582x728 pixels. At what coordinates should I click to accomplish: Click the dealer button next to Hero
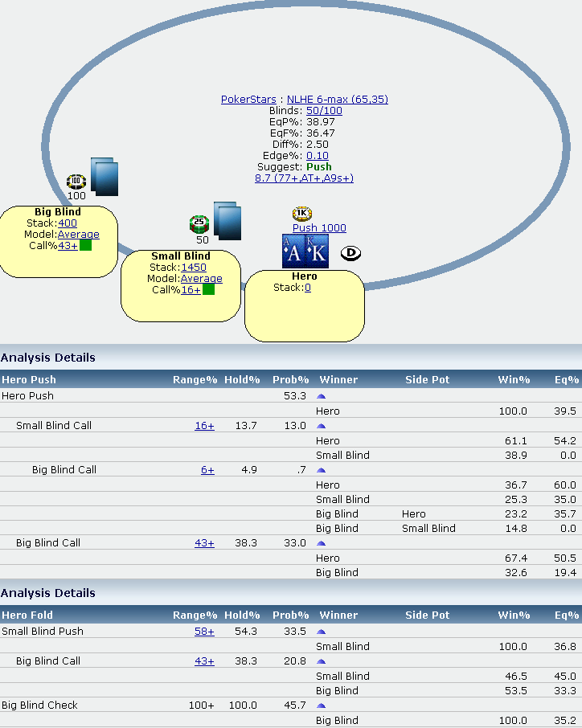[x=350, y=253]
